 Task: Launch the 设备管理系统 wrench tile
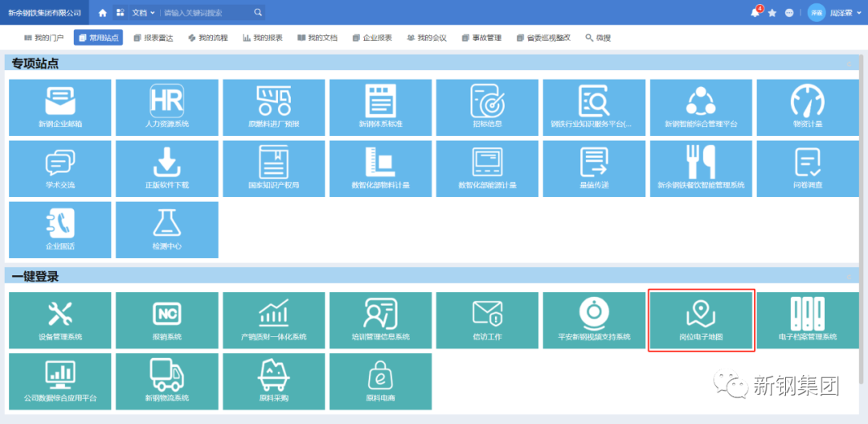click(x=60, y=320)
